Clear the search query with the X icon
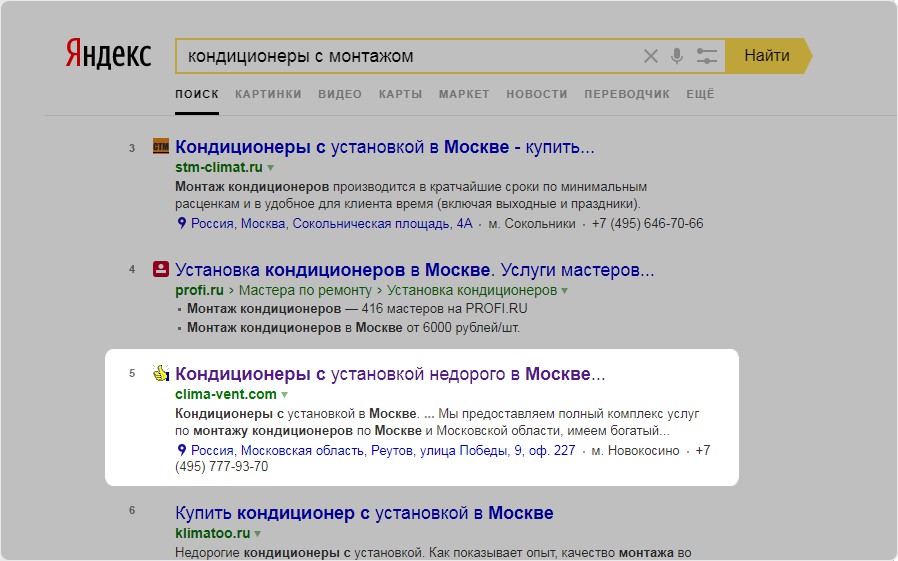The height and width of the screenshot is (561, 898). tap(651, 56)
